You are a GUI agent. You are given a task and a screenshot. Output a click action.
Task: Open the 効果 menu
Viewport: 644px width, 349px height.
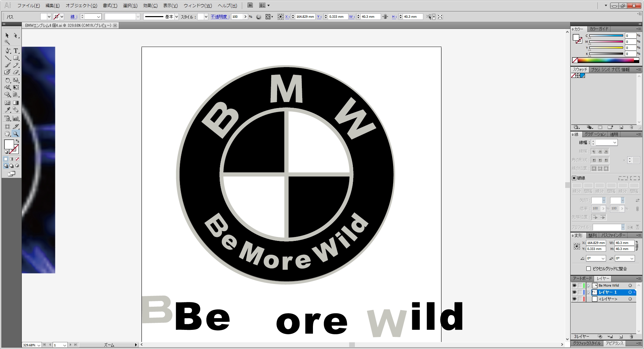(x=150, y=6)
